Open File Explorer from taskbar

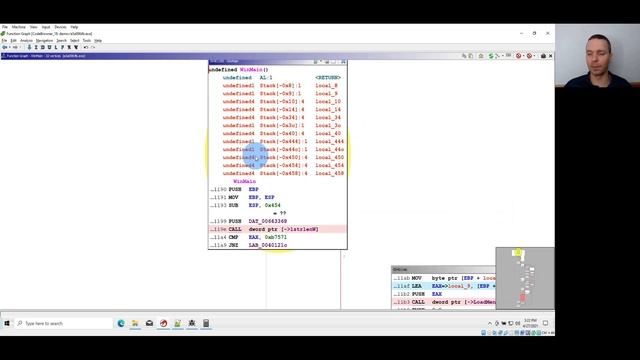click(135, 323)
